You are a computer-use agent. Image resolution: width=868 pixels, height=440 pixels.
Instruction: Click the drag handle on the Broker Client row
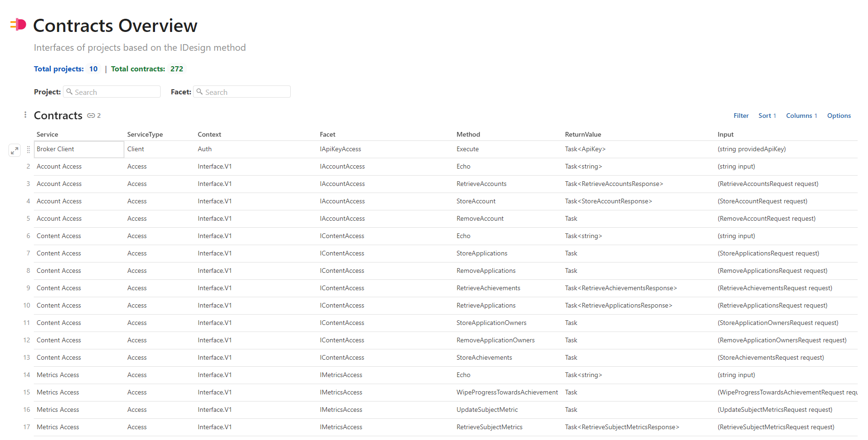pyautogui.click(x=29, y=149)
